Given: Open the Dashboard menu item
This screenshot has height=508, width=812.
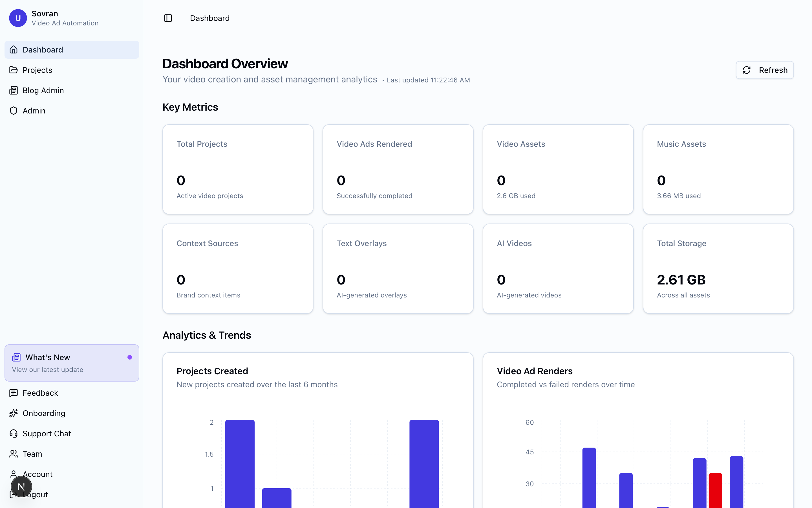Looking at the screenshot, I should pos(72,50).
